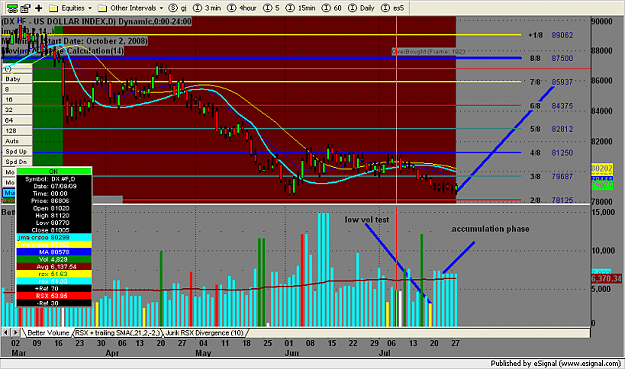Click the green link-windows icon in toolbar
The height and width of the screenshot is (369, 625).
point(12,8)
